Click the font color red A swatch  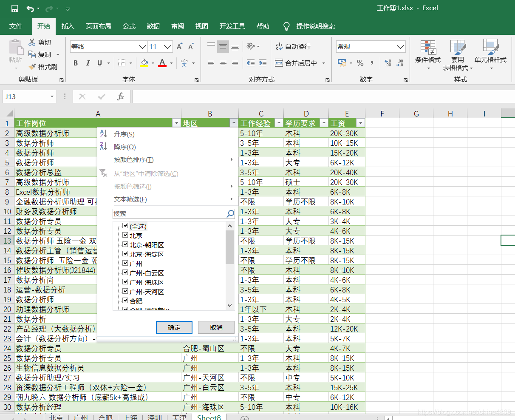click(162, 63)
